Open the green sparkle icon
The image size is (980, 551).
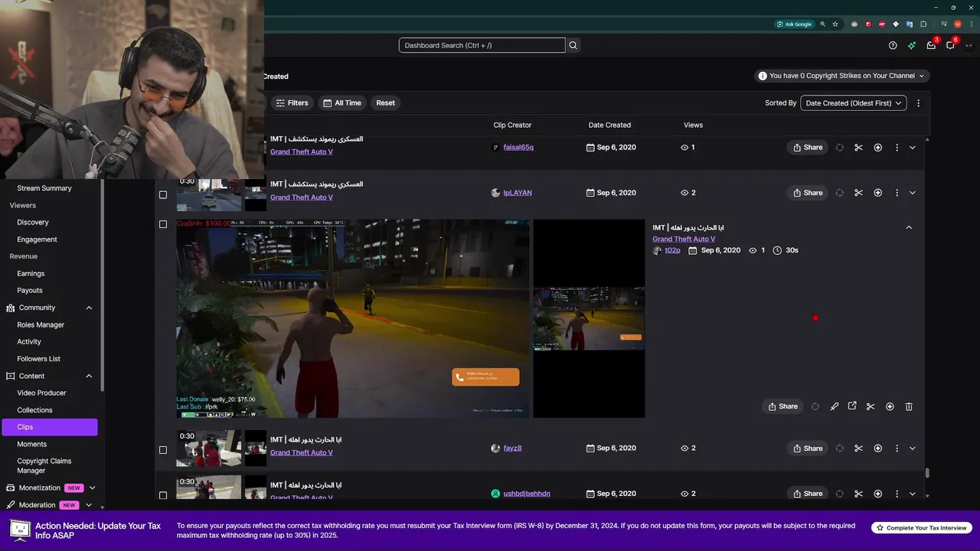912,45
